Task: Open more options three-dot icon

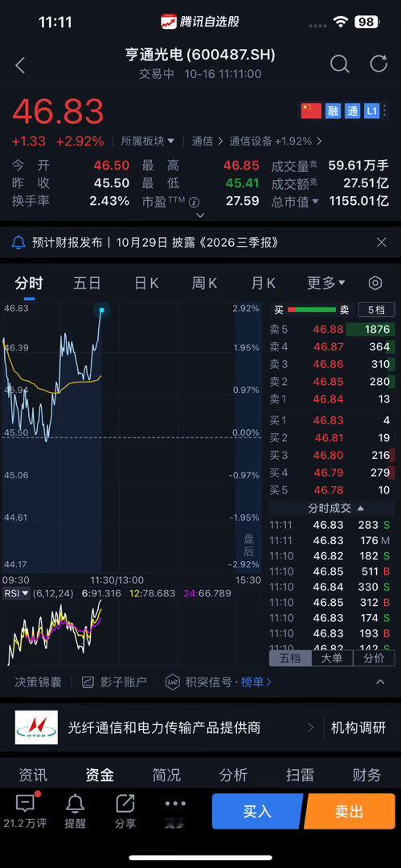Action: click(175, 803)
